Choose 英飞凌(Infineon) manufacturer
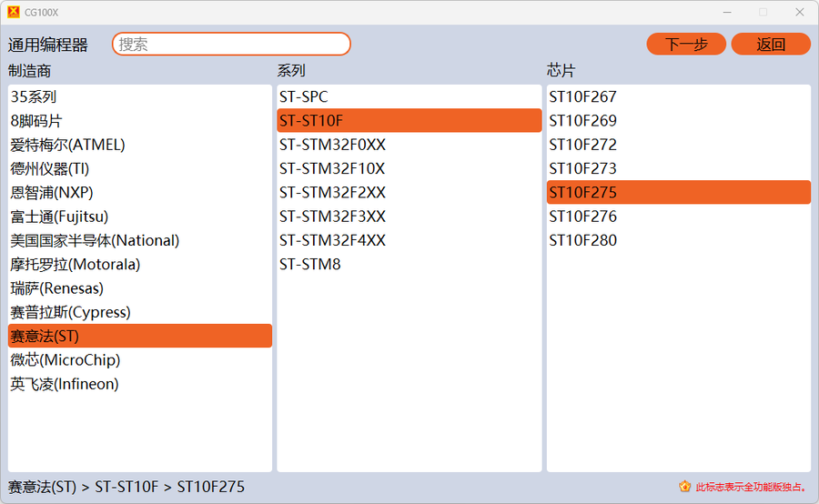This screenshot has width=819, height=504. coord(65,384)
